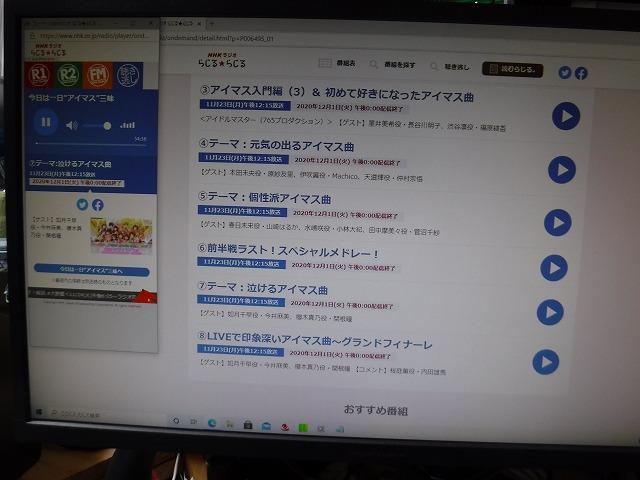Image resolution: width=640 pixels, height=480 pixels.
Task: Select the FM radio channel icon
Action: 98,75
